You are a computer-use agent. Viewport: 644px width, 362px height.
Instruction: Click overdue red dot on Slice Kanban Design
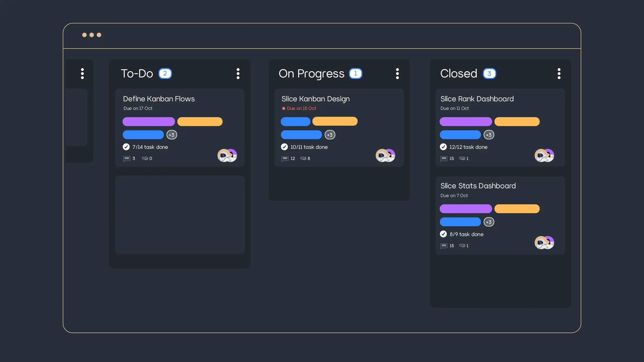[284, 108]
